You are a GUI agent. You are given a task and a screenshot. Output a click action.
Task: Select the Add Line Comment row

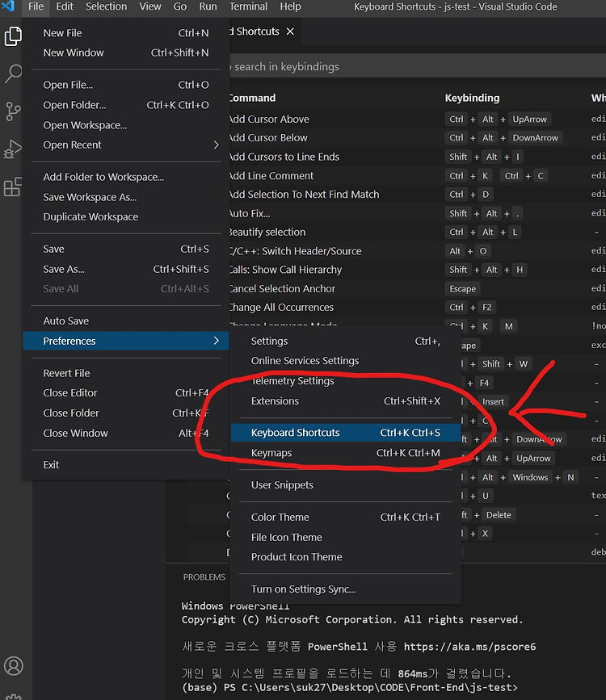pyautogui.click(x=418, y=176)
